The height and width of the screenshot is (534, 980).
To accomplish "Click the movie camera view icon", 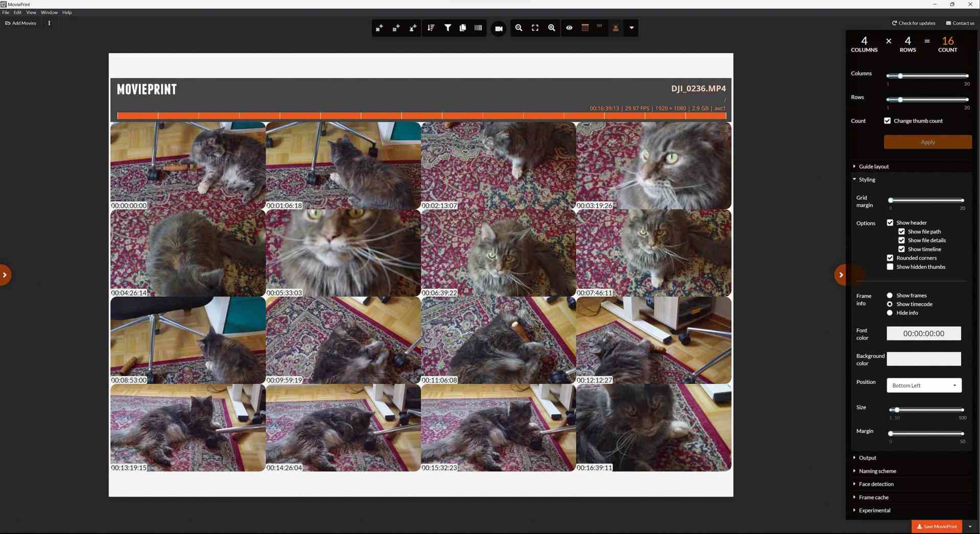I will coord(499,28).
